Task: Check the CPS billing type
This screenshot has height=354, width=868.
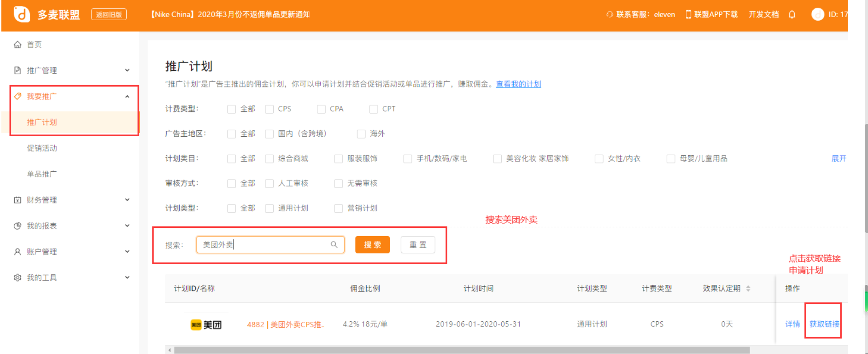Action: coord(269,109)
